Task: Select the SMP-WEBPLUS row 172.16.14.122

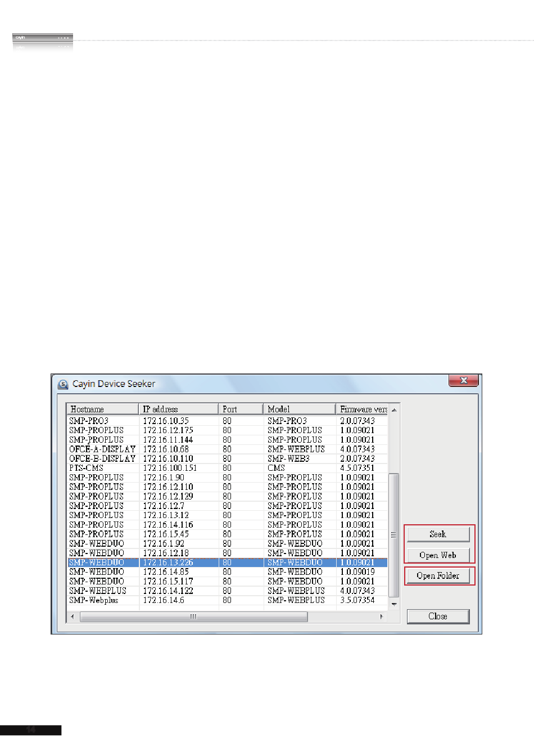Action: [227, 591]
